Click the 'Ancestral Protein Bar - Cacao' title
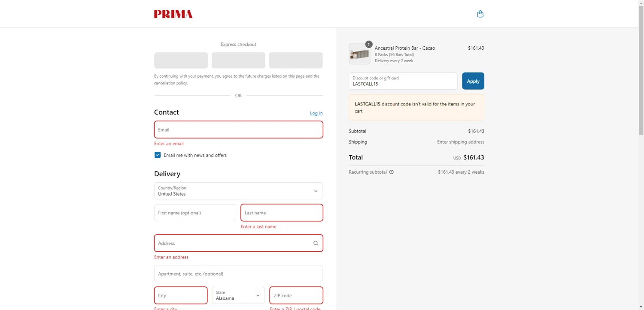The height and width of the screenshot is (310, 644). [405, 48]
